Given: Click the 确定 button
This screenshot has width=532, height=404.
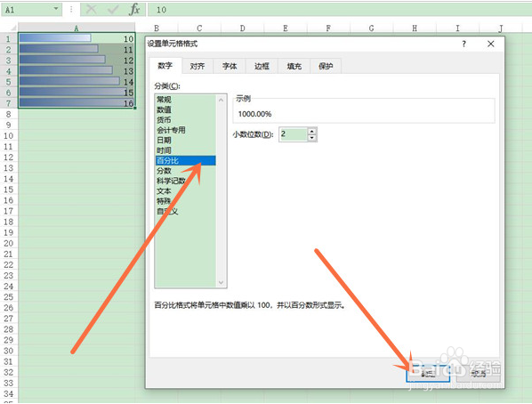Looking at the screenshot, I should pyautogui.click(x=428, y=374).
